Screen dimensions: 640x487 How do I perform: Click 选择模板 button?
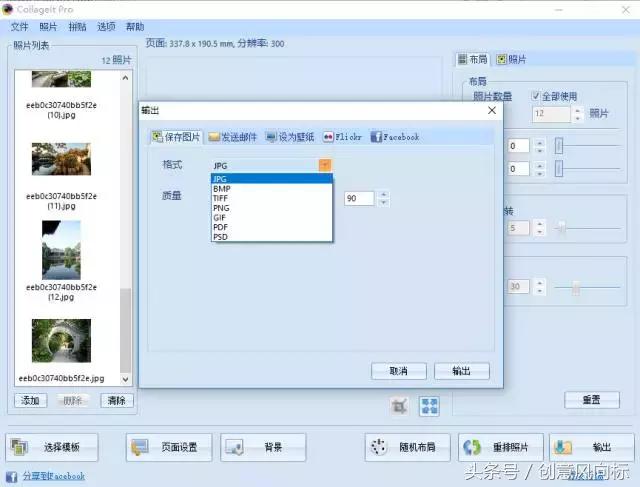pyautogui.click(x=51, y=447)
